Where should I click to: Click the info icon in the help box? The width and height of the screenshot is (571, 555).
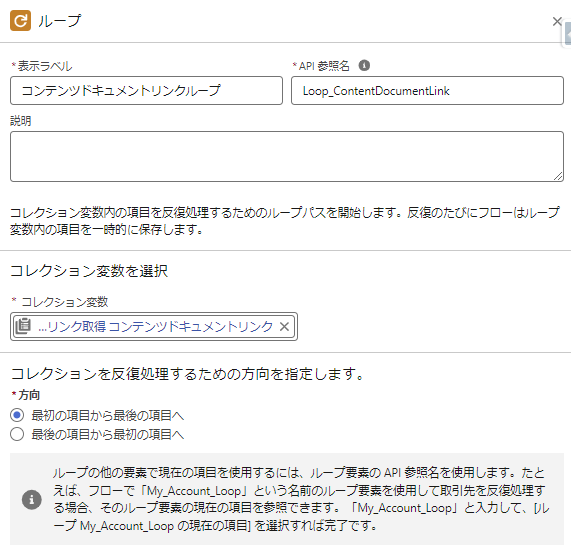(x=32, y=499)
